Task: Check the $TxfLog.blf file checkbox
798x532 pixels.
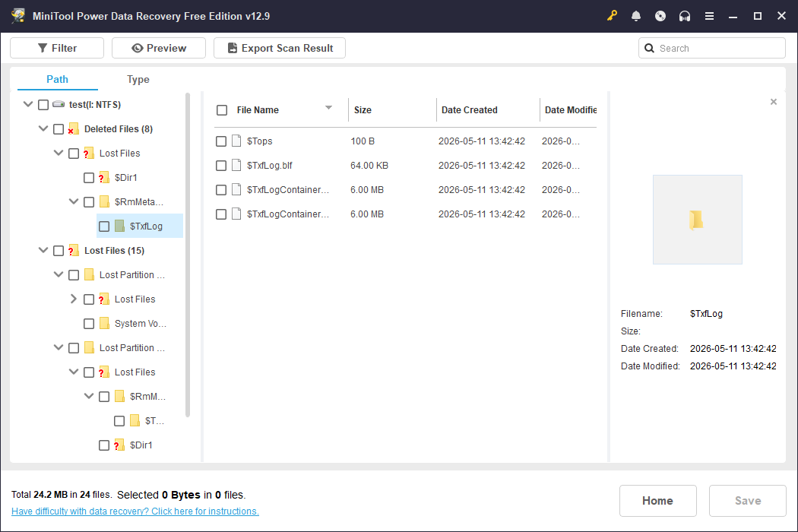Action: coord(221,166)
